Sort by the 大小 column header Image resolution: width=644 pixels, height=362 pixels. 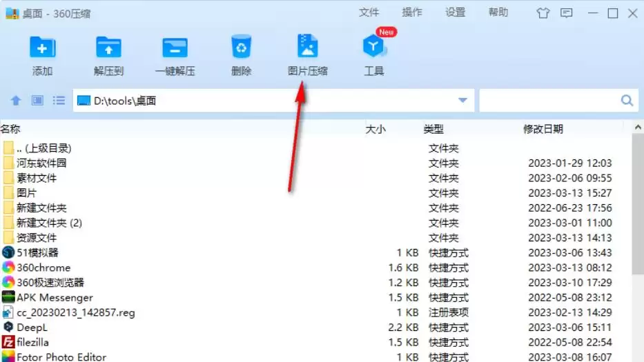tap(375, 130)
